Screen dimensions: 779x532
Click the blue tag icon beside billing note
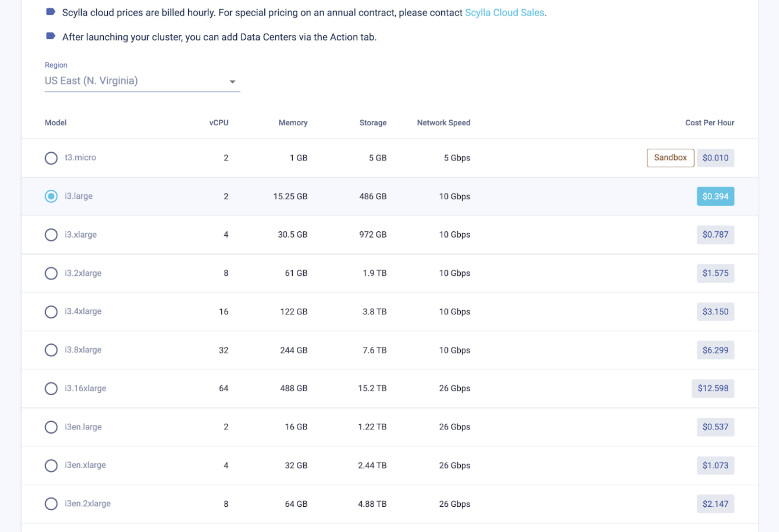coord(51,12)
